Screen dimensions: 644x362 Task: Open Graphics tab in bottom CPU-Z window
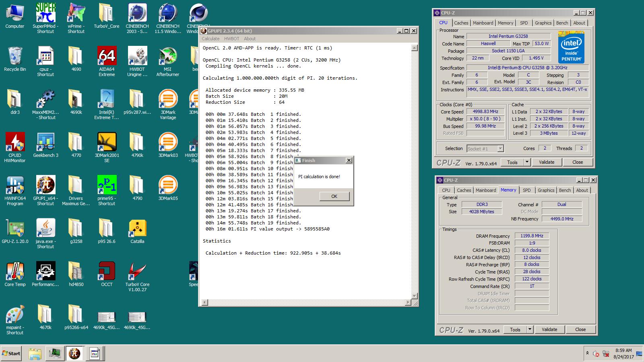click(x=546, y=190)
